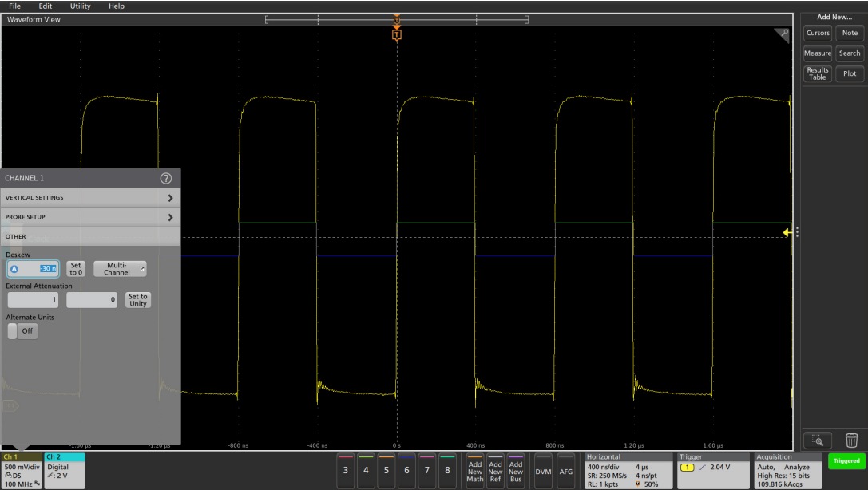868x490 pixels.
Task: Turn on the DVM badge
Action: 543,472
